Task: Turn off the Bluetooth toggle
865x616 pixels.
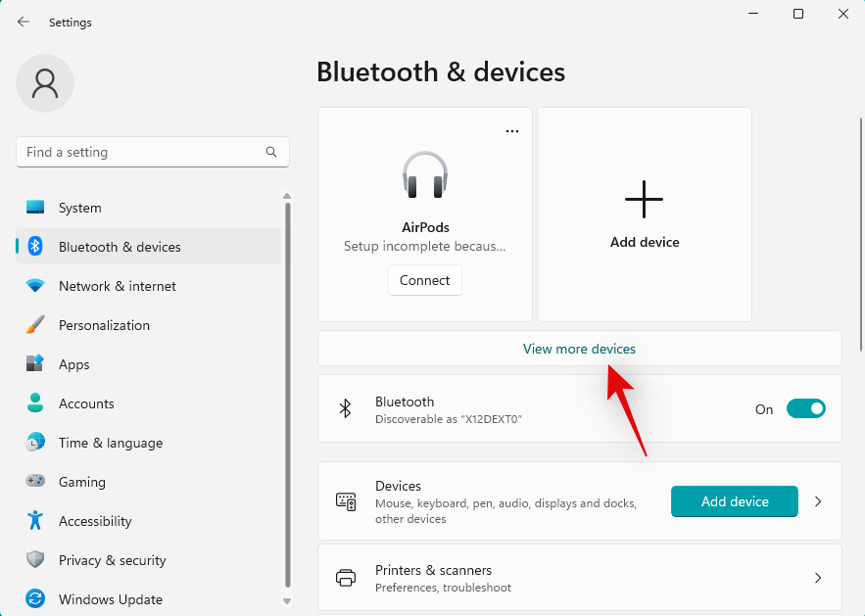Action: click(x=806, y=408)
